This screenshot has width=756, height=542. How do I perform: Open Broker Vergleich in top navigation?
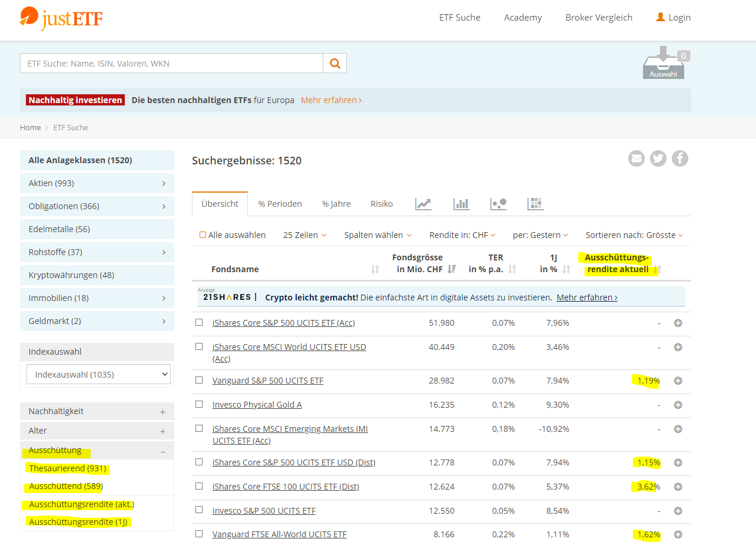599,18
